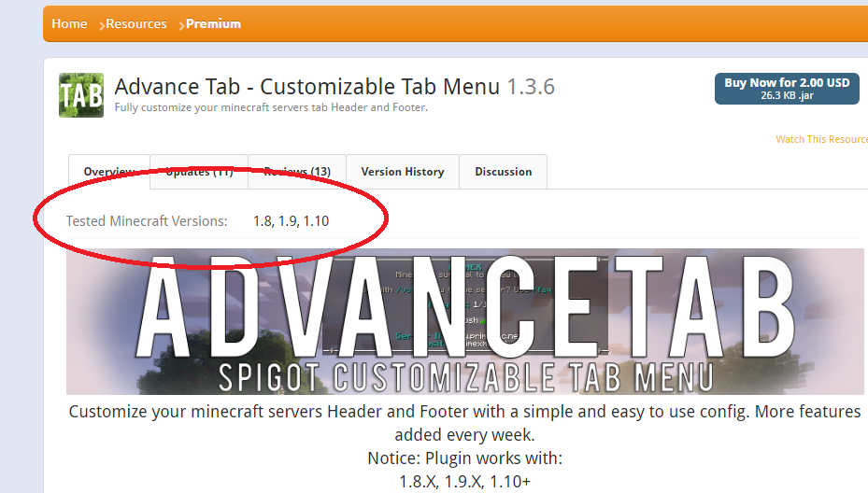This screenshot has height=493, width=868.
Task: Open the Discussion tab
Action: click(x=504, y=172)
